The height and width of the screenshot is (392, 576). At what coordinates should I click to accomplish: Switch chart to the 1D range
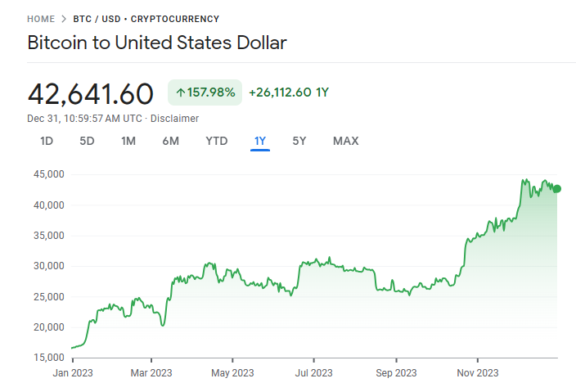[x=47, y=141]
